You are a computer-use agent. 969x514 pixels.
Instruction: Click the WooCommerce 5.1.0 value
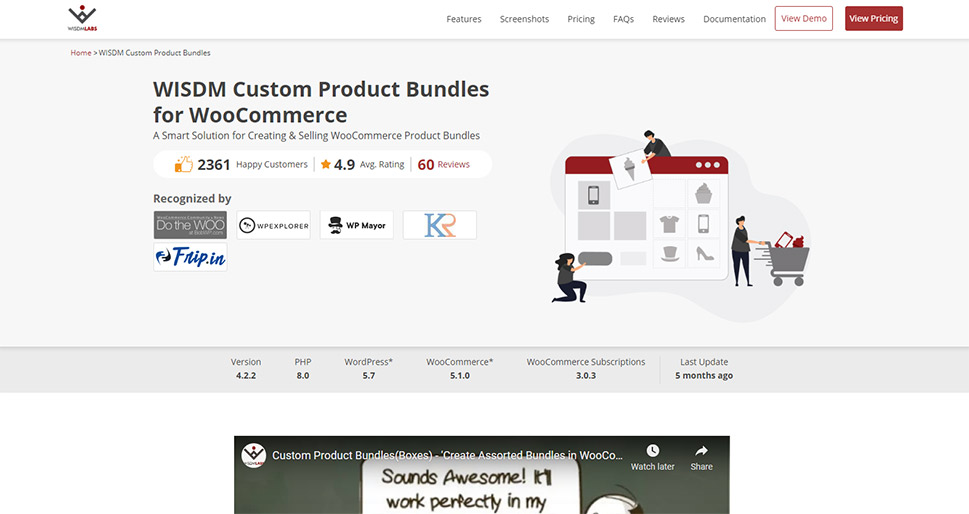click(x=460, y=376)
